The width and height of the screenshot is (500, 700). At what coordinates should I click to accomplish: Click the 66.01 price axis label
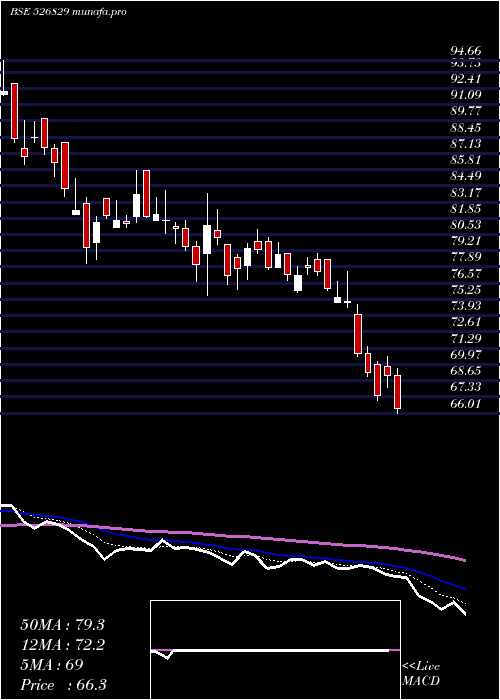(x=466, y=403)
